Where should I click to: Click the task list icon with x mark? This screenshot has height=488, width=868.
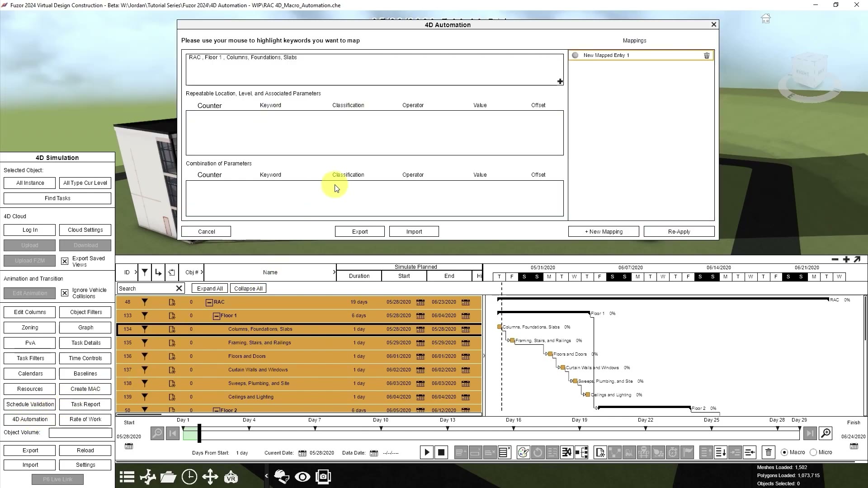504,452
